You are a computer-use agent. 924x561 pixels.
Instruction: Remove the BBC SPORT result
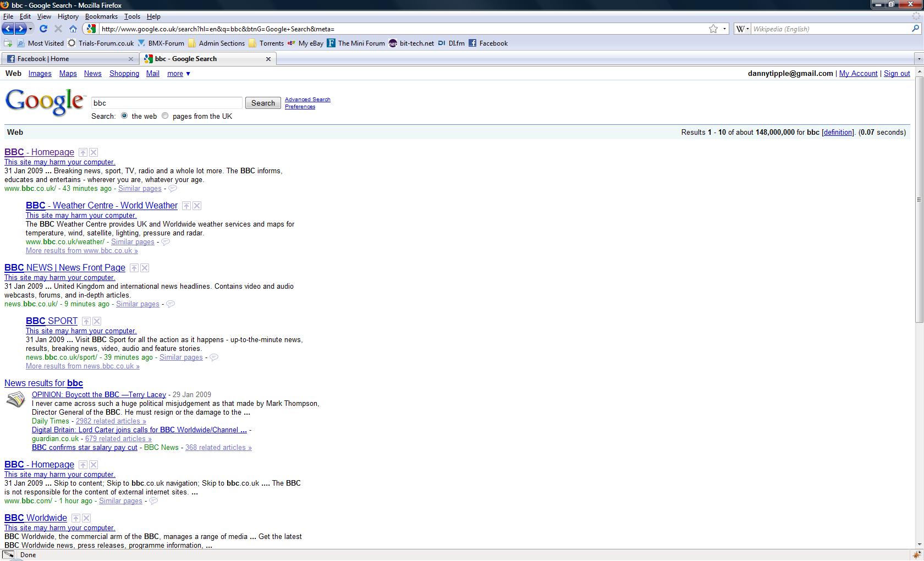pyautogui.click(x=97, y=321)
